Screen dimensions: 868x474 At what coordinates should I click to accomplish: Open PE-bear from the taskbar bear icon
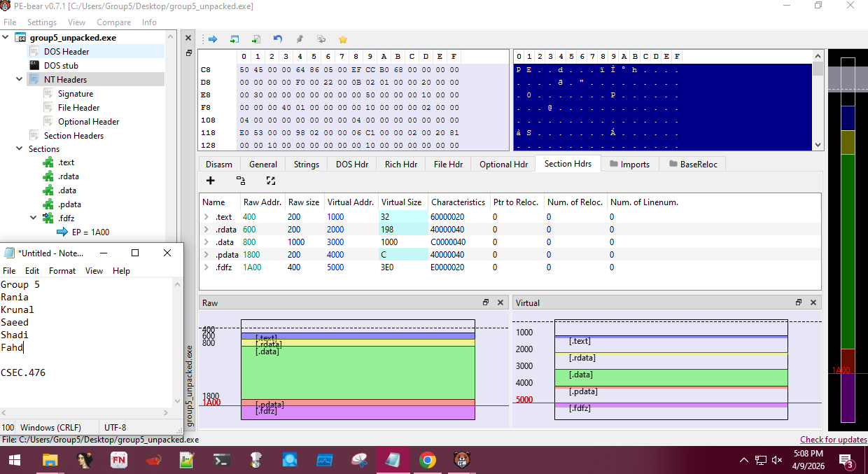point(461,460)
